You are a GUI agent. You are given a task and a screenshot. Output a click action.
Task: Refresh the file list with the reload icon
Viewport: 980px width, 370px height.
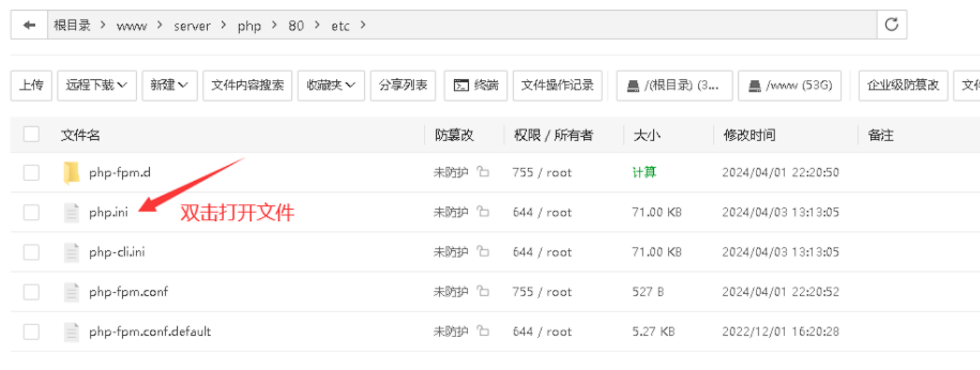[891, 25]
